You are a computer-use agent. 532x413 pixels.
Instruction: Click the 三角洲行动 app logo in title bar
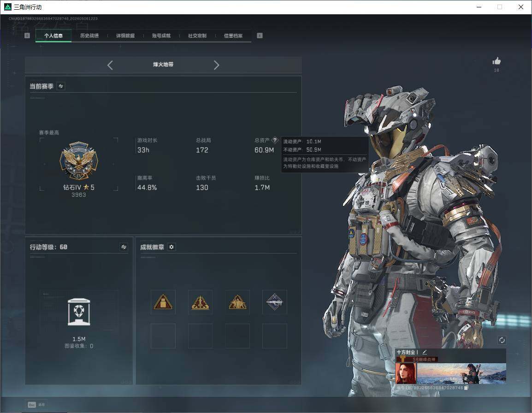[x=7, y=7]
